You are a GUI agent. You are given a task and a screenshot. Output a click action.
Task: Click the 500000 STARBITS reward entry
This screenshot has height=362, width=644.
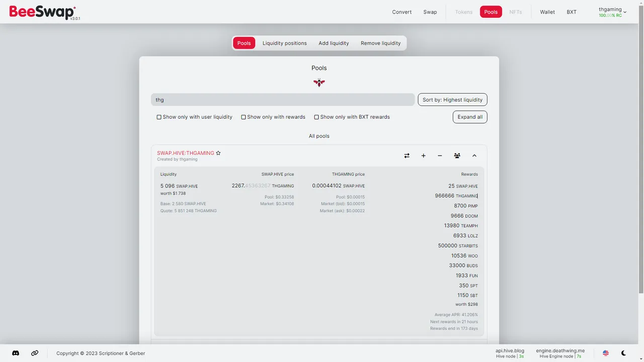(458, 245)
